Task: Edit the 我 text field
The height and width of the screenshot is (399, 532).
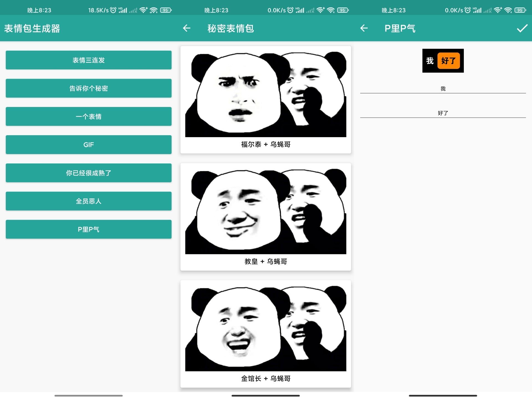Action: [443, 89]
